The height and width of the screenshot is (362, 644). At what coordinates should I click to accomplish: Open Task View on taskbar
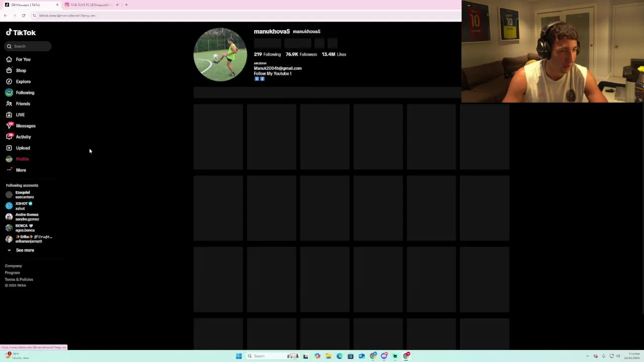[x=305, y=356]
